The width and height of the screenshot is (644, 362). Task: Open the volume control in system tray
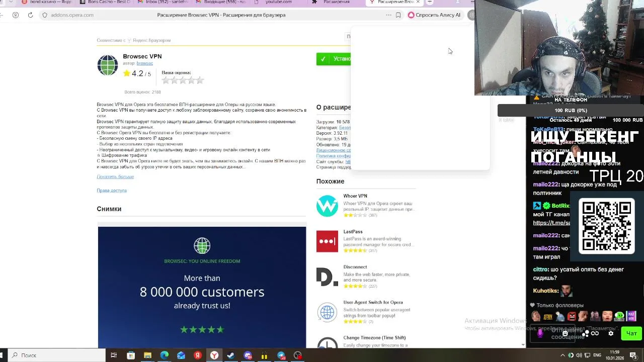579,355
